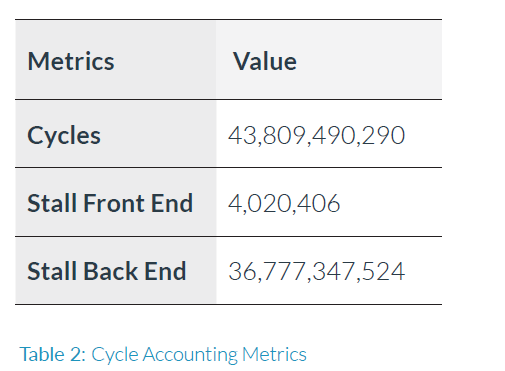The height and width of the screenshot is (371, 505).
Task: Click the word End in Stall Front End
Action: point(172,203)
